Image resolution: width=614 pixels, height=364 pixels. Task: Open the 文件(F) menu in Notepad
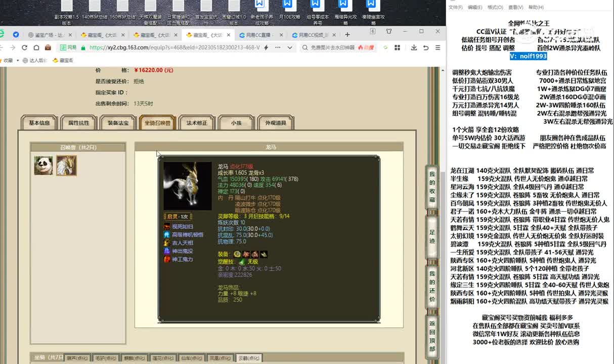[456, 7]
